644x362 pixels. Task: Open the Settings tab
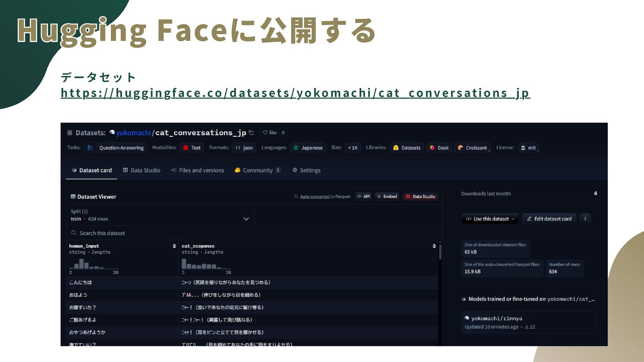click(x=307, y=170)
